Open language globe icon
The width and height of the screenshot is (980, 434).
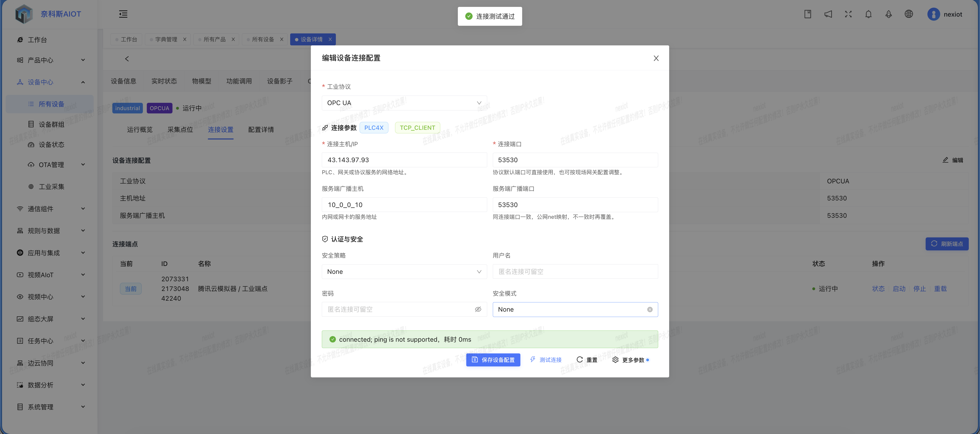(909, 14)
